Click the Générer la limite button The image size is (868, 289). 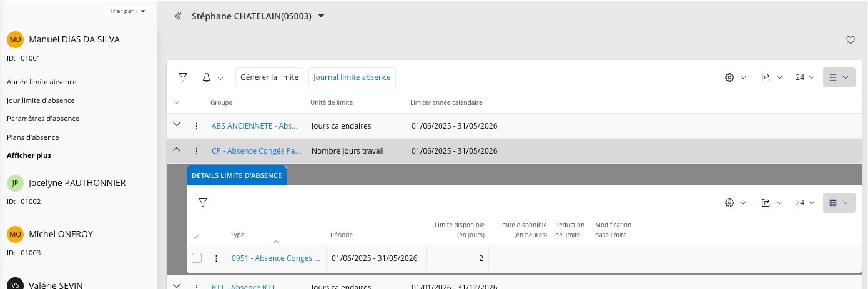[x=270, y=77]
